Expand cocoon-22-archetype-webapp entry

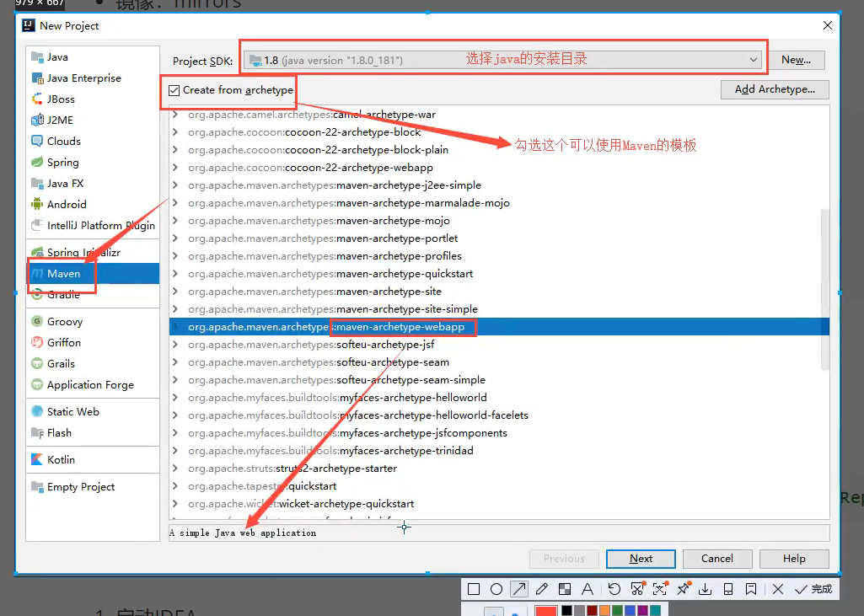(x=175, y=168)
